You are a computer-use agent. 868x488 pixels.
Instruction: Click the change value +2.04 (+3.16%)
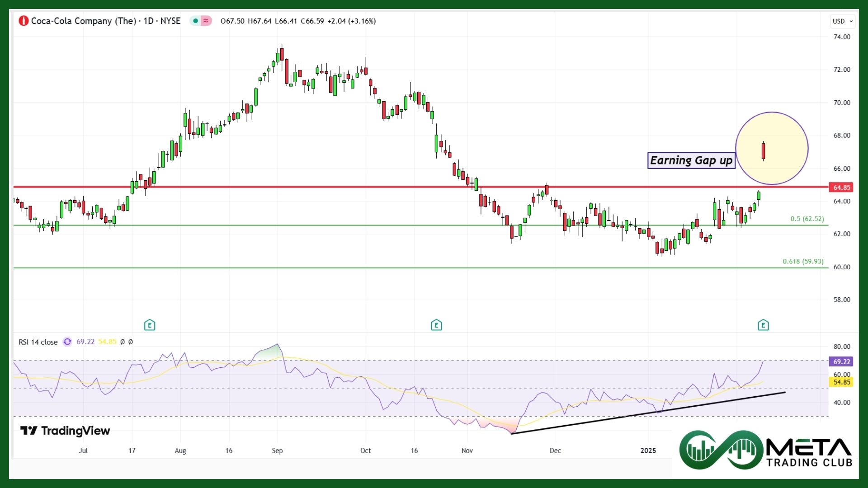pyautogui.click(x=352, y=21)
